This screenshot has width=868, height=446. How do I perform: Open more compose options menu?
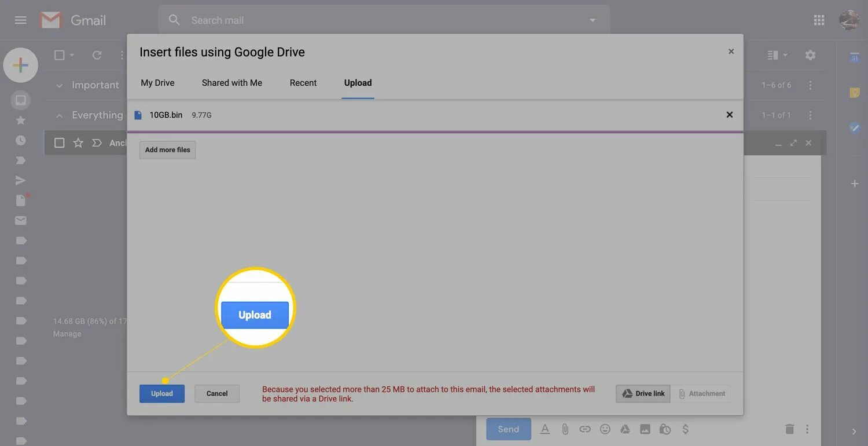pos(807,429)
